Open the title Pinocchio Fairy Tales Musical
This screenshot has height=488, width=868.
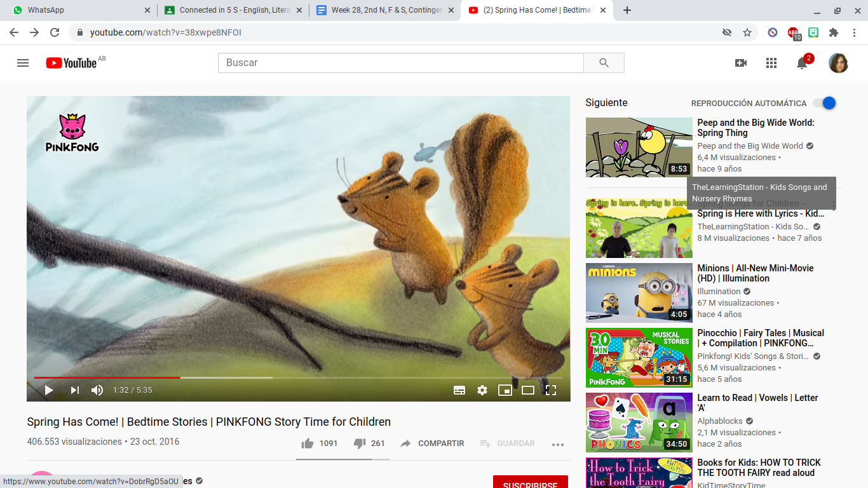761,338
